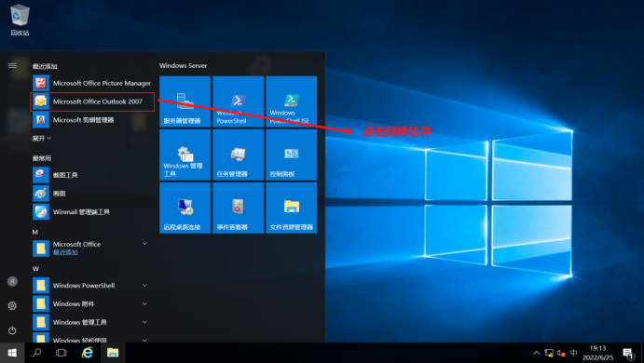Expand Windows Ease of Access folder
The width and height of the screenshot is (644, 363).
[x=92, y=338]
